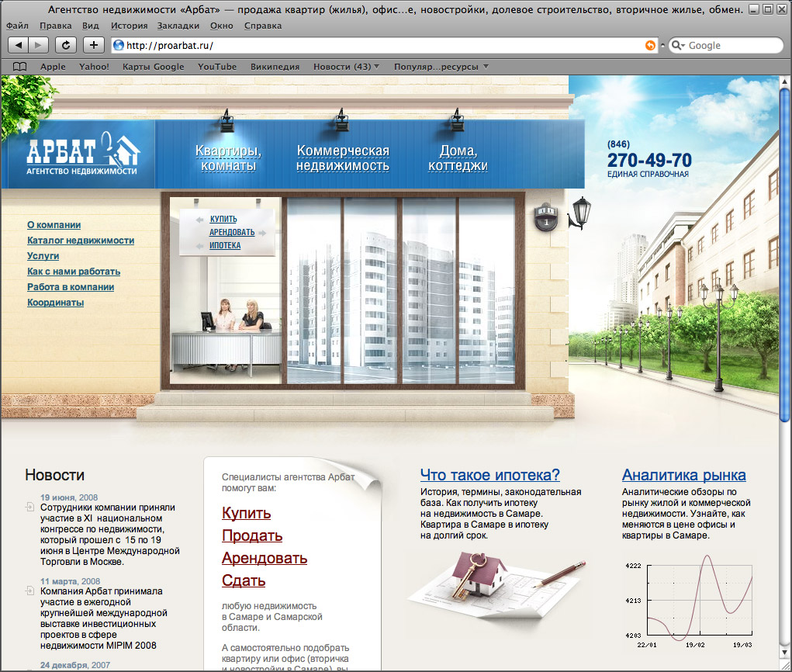Click the scrollbar up arrow
The image size is (792, 672).
pyautogui.click(x=784, y=81)
